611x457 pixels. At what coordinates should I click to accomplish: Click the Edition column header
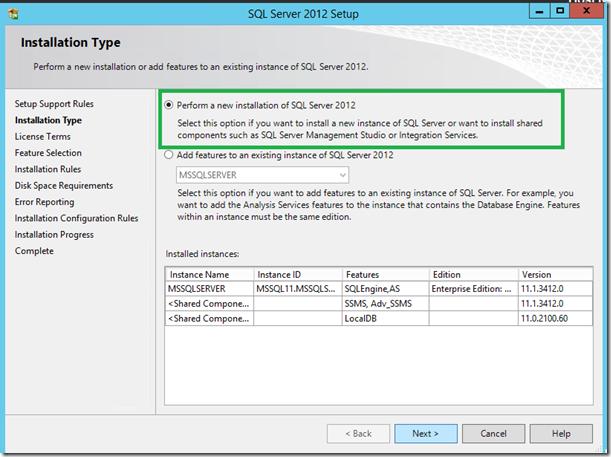tap(474, 274)
